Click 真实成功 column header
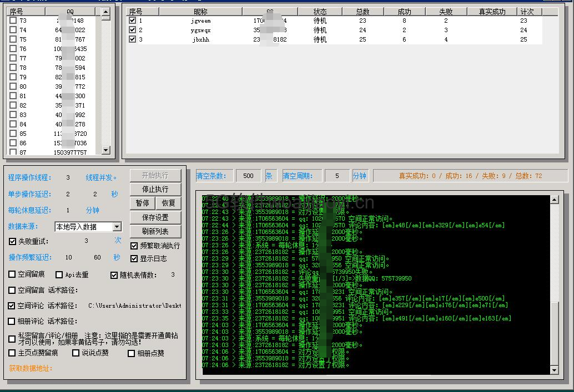Image resolution: width=574 pixels, height=392 pixels. [492, 12]
